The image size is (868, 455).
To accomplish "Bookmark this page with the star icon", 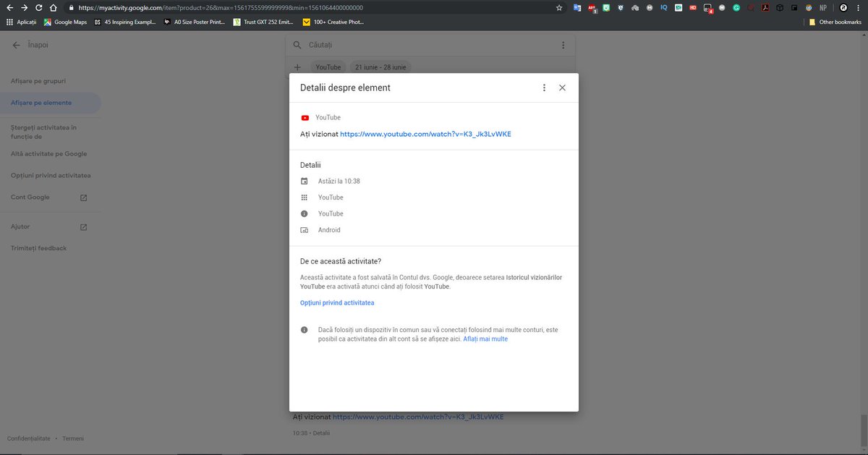I will coord(559,8).
